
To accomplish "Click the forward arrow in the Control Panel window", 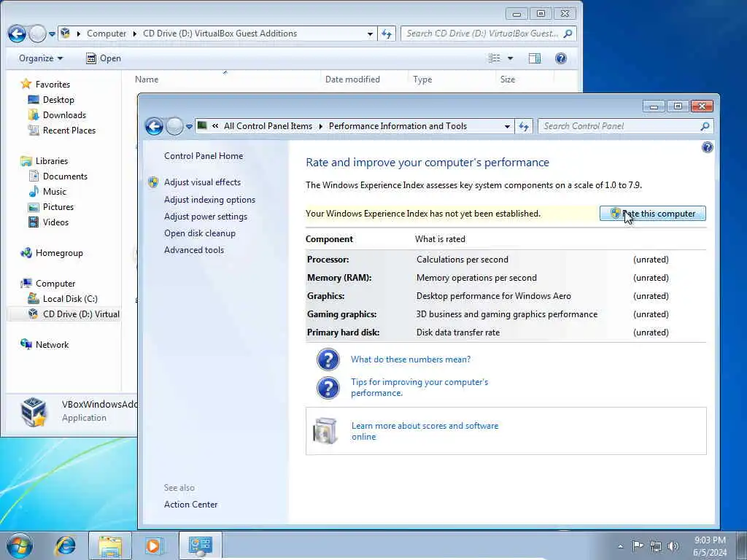I will pos(174,126).
